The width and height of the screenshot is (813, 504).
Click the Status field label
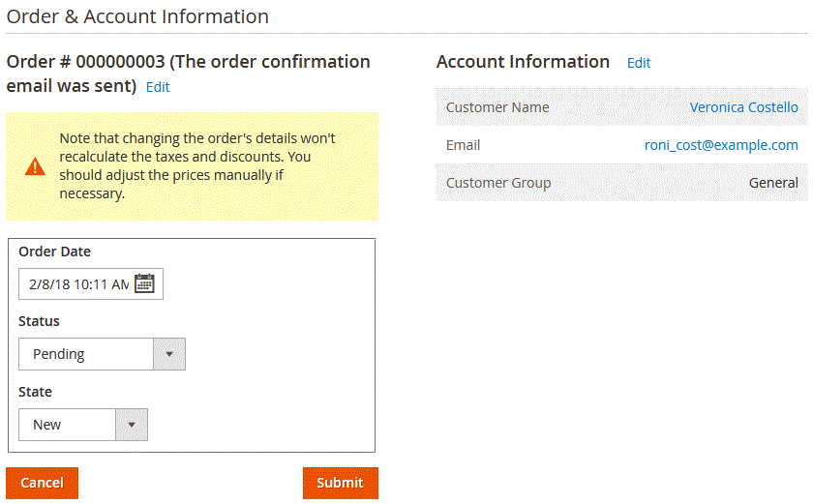(x=39, y=321)
